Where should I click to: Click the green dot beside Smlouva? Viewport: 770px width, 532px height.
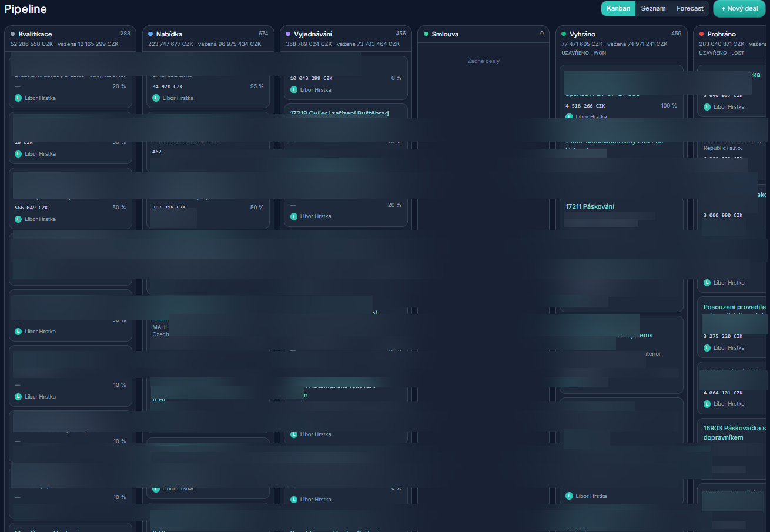[x=427, y=34]
